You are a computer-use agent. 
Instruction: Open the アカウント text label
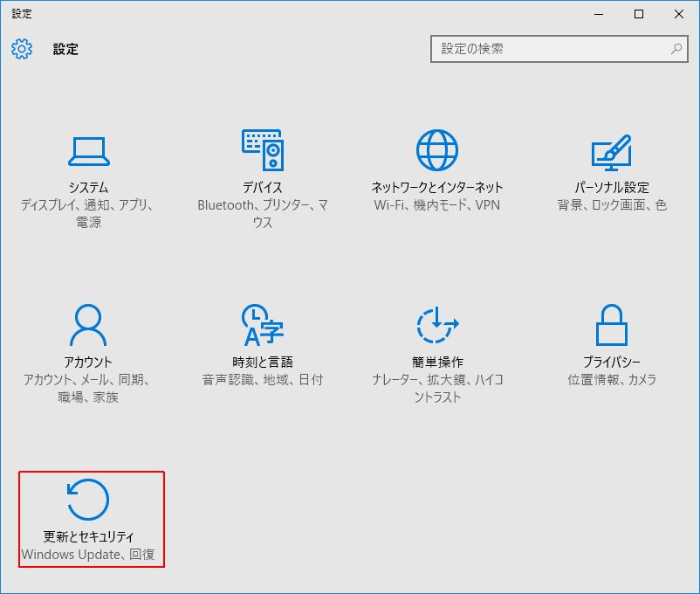tap(88, 363)
